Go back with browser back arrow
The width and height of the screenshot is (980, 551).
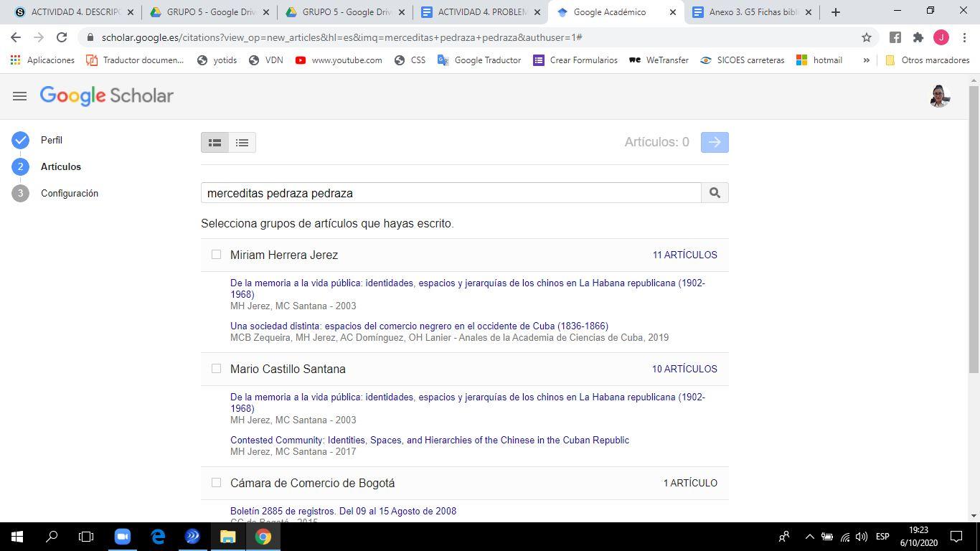(x=16, y=37)
